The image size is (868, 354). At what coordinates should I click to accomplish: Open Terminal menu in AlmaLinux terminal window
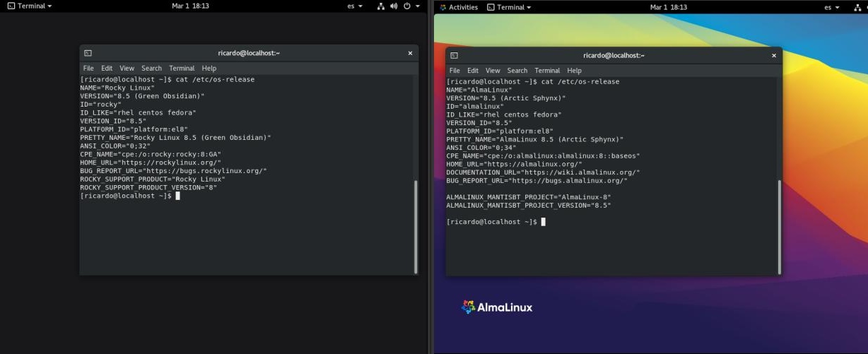pos(548,71)
